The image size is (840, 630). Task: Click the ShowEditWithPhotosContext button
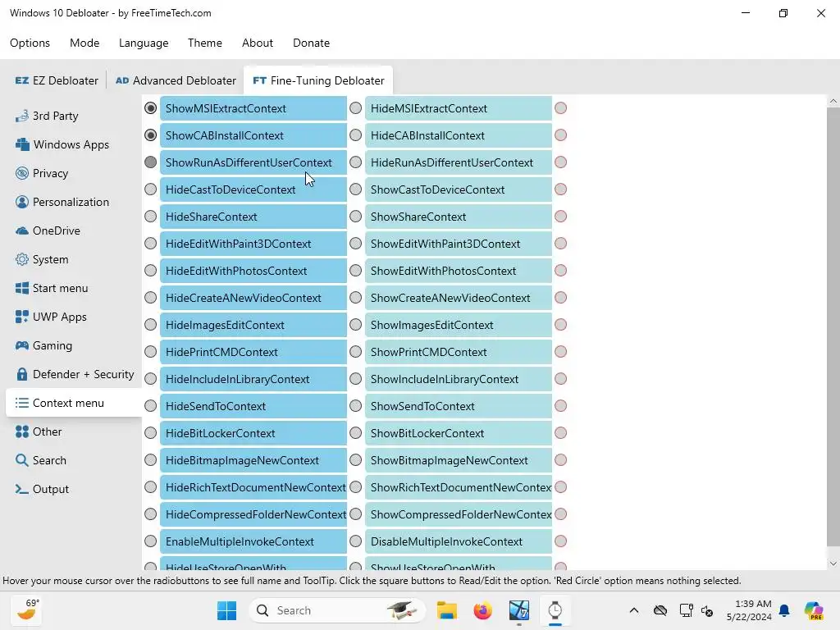458,271
